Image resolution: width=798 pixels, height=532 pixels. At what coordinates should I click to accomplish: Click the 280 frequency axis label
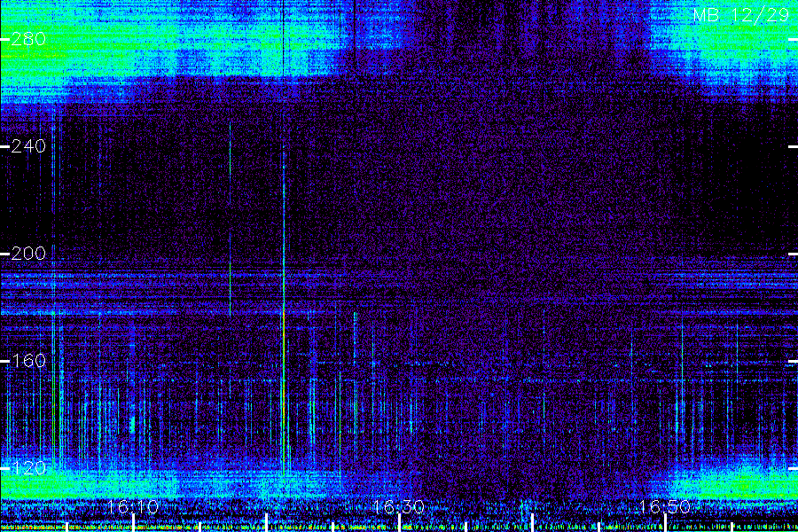[x=28, y=39]
